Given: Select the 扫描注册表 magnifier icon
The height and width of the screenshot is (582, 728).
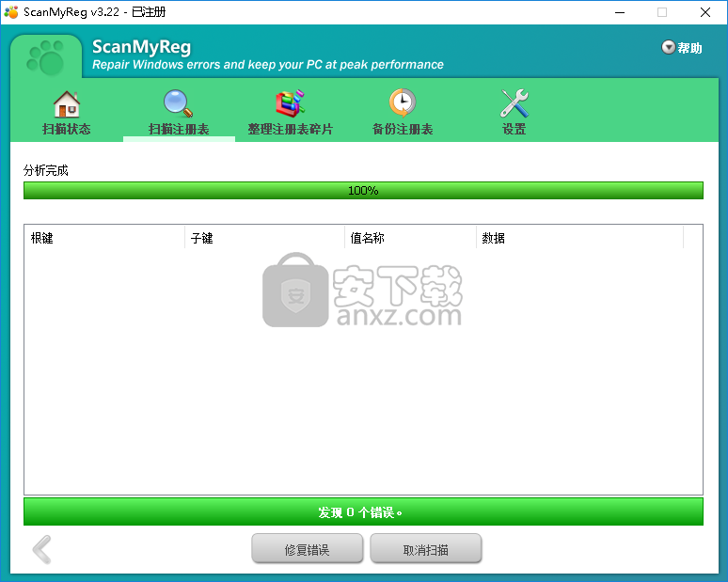Looking at the screenshot, I should (179, 103).
